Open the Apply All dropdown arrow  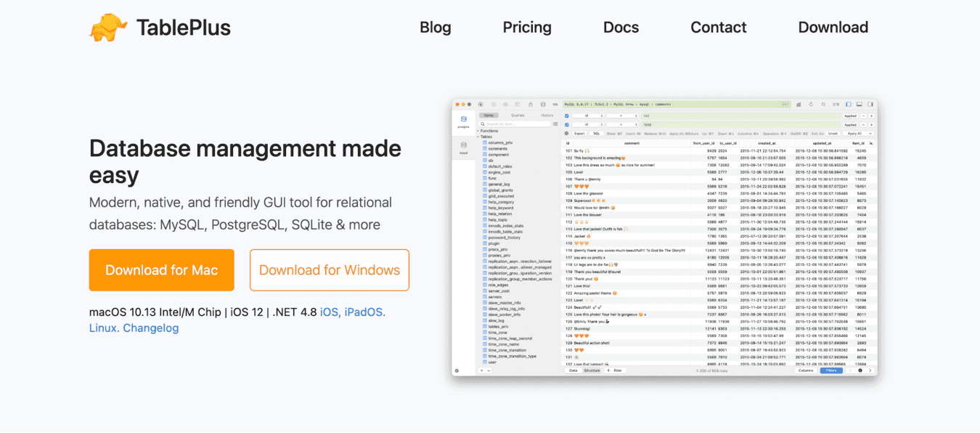pyautogui.click(x=869, y=134)
